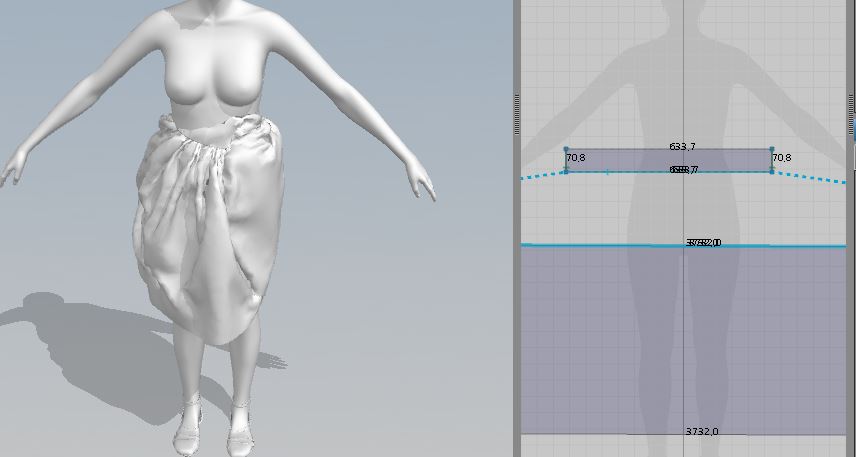Viewport: 856px width, 457px height.
Task: Click the 633,7 length label above waistband
Action: pos(682,146)
